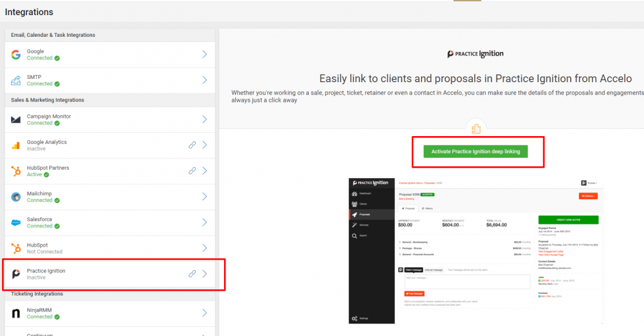Viewport: 644px width, 336px height.
Task: Click the green check beside SMTP Connected
Action: click(x=57, y=84)
